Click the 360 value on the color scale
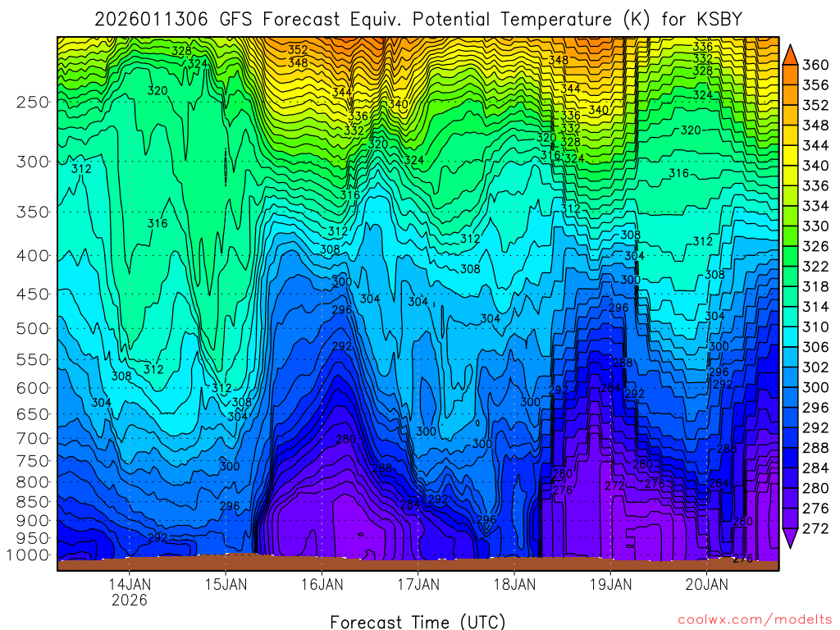Screen dimensions: 840x630 click(815, 66)
